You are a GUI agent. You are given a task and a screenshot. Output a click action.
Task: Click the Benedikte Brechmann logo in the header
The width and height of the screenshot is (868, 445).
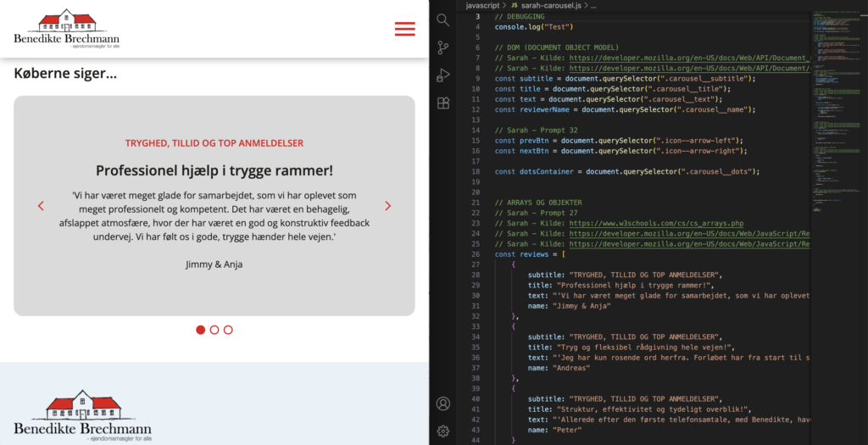click(x=66, y=29)
